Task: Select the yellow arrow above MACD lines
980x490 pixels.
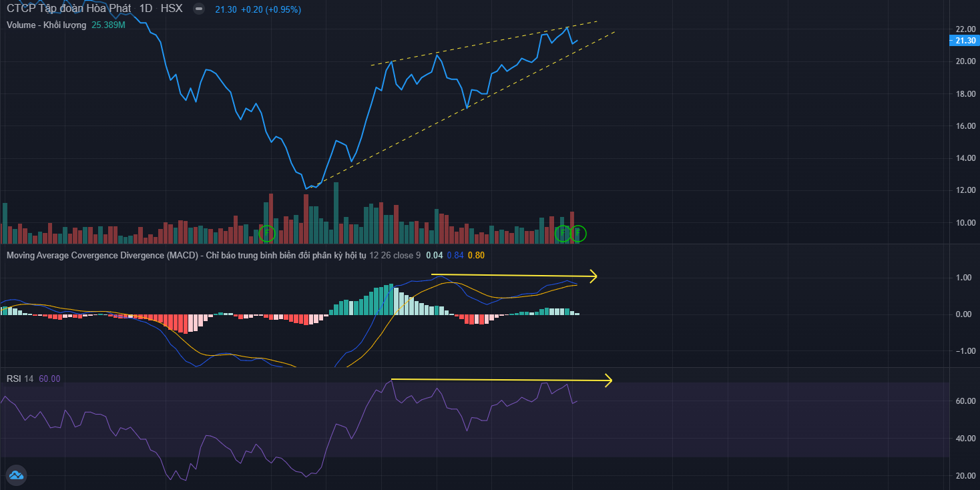Action: pyautogui.click(x=514, y=275)
